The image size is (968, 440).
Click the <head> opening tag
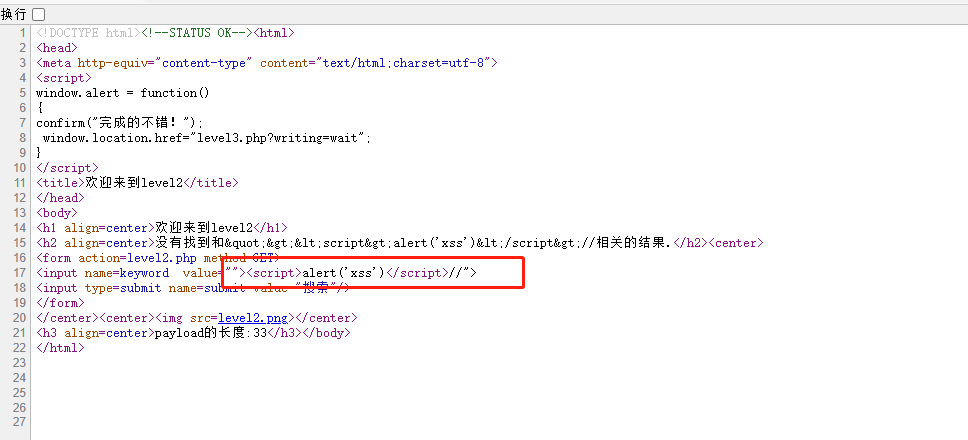tap(57, 48)
